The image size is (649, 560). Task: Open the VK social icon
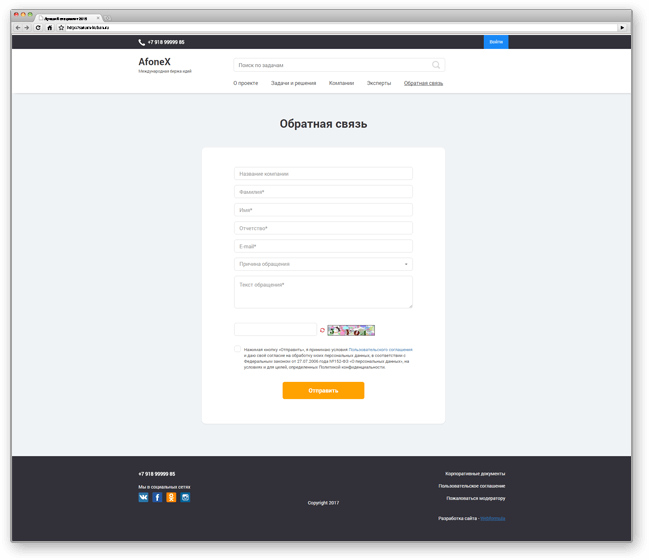pyautogui.click(x=143, y=497)
